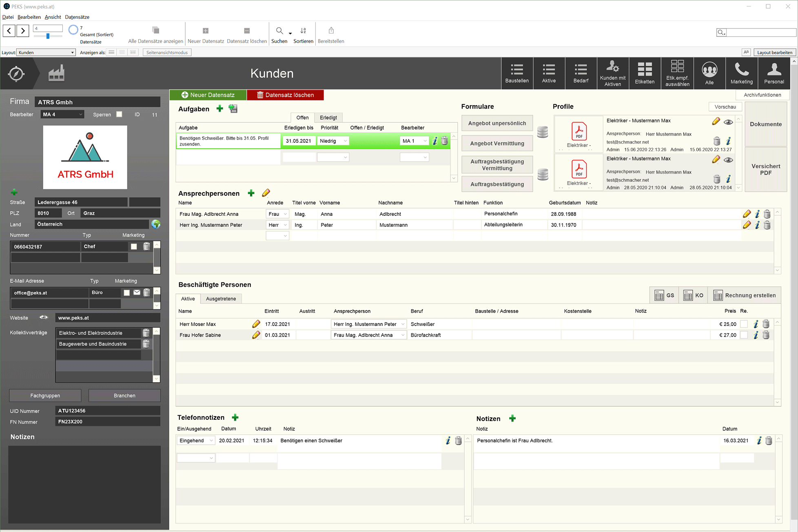Toggle Marketing checkbox for office@peks.at
798x532 pixels.
(x=127, y=293)
